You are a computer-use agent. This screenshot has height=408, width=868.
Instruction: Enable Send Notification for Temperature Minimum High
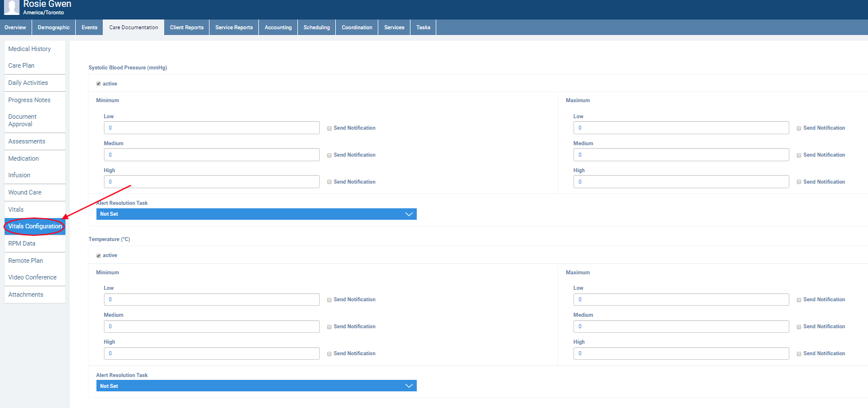[330, 353]
